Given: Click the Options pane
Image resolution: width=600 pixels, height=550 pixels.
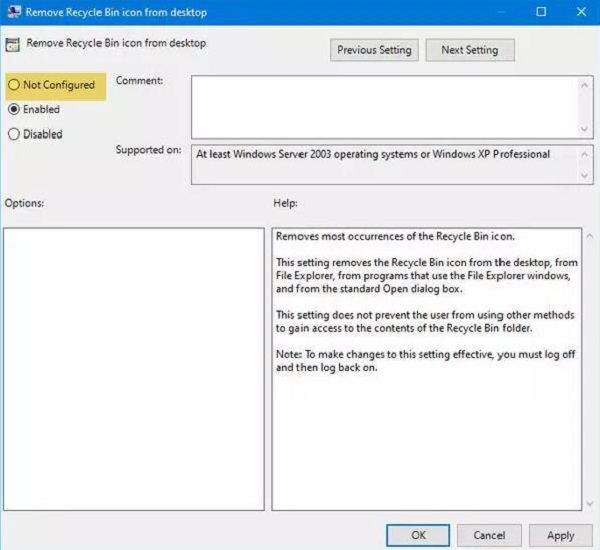Looking at the screenshot, I should (x=134, y=369).
